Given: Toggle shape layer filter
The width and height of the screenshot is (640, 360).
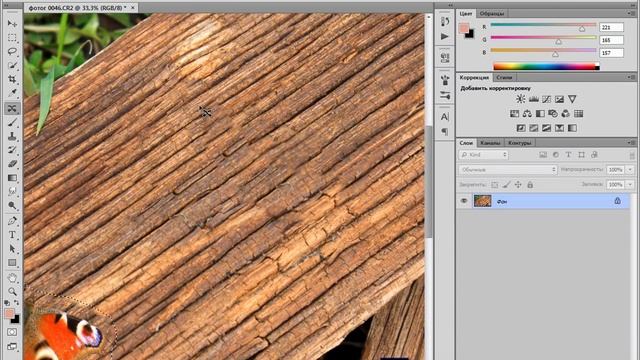Looking at the screenshot, I should coord(581,155).
